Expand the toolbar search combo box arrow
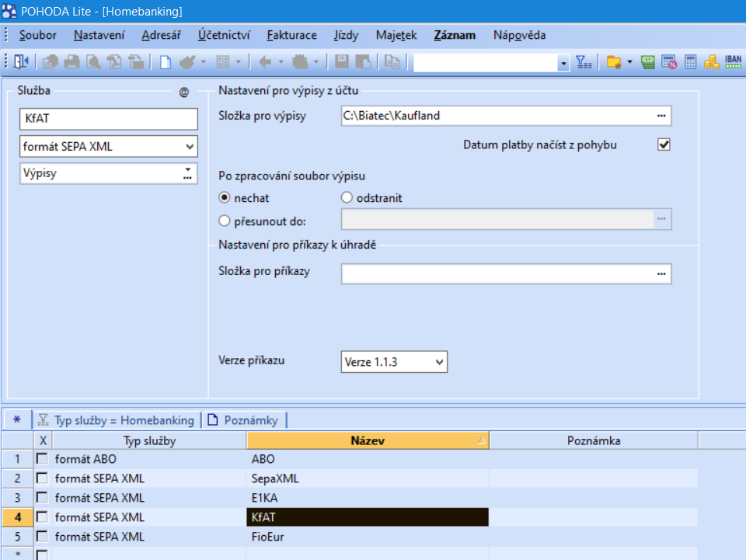 [x=563, y=63]
